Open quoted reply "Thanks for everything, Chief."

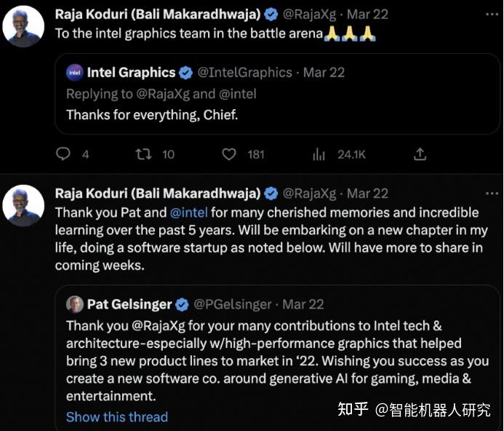click(152, 114)
